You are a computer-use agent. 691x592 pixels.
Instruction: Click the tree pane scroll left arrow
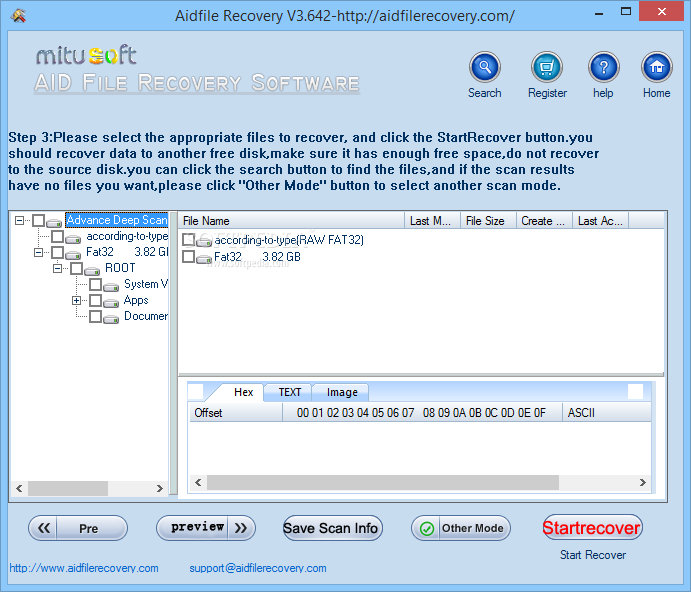tap(19, 488)
